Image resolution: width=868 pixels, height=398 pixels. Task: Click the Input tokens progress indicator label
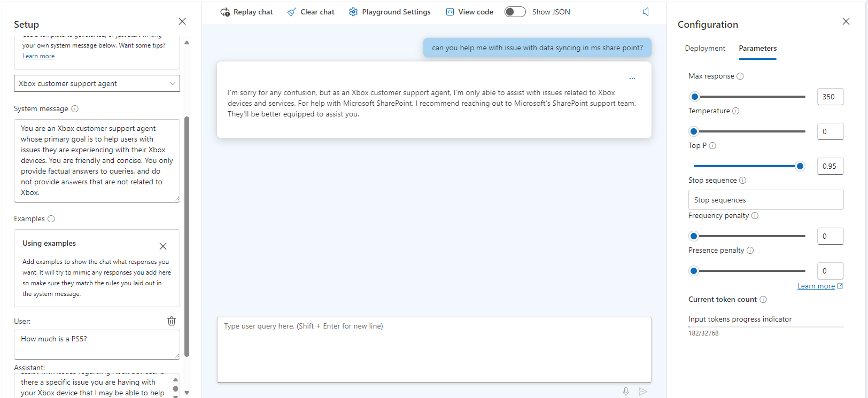coord(740,319)
